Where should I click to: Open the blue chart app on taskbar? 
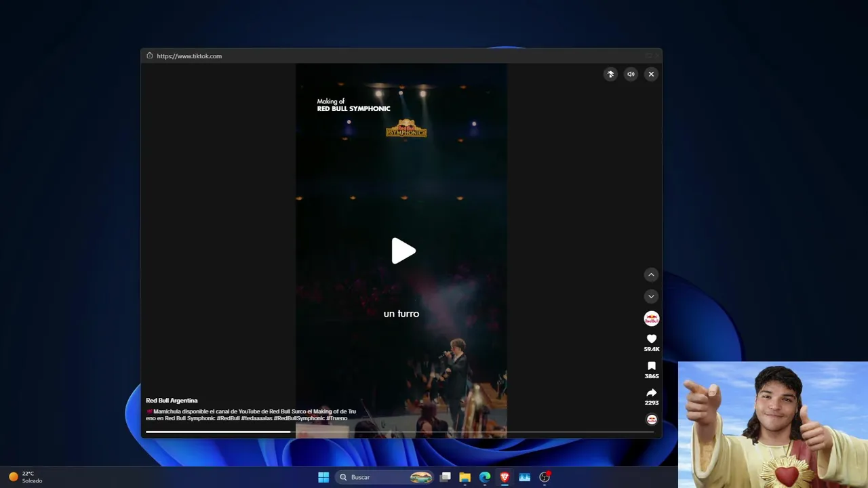pyautogui.click(x=524, y=477)
